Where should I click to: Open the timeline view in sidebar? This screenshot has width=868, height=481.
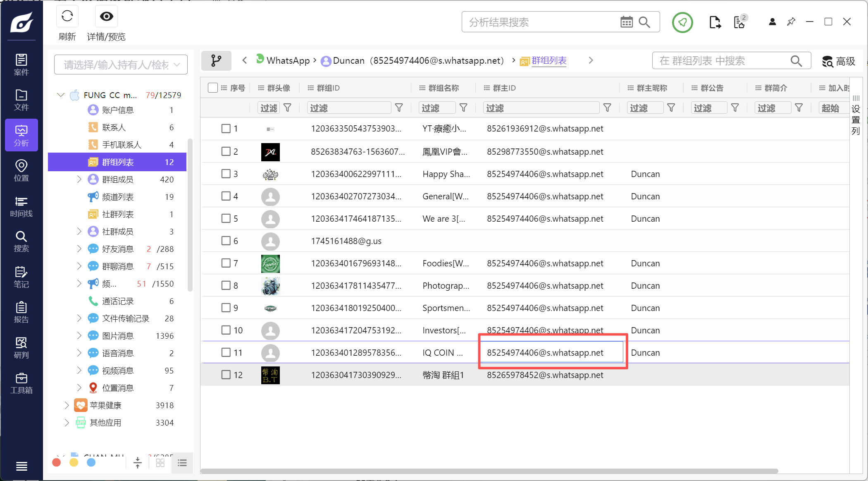pyautogui.click(x=21, y=206)
